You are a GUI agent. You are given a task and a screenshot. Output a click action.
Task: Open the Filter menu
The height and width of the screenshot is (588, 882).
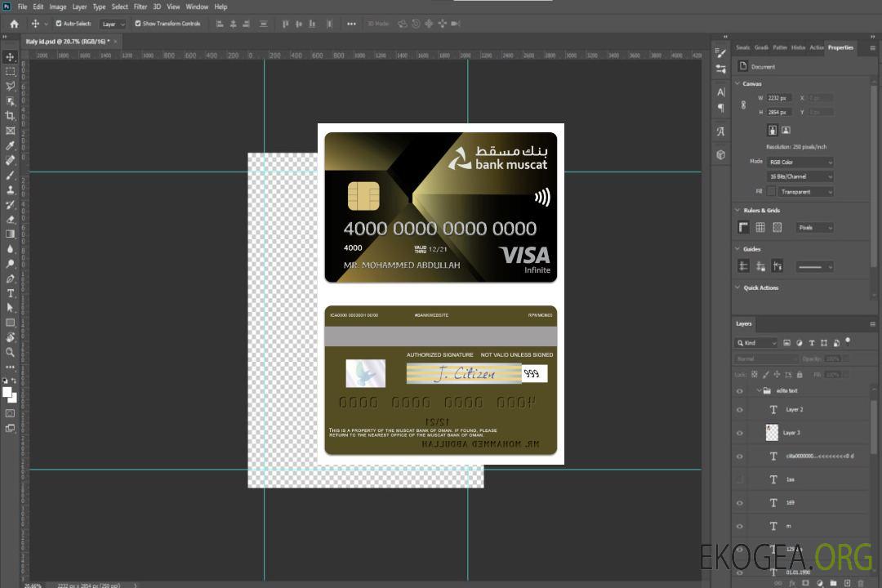click(140, 7)
